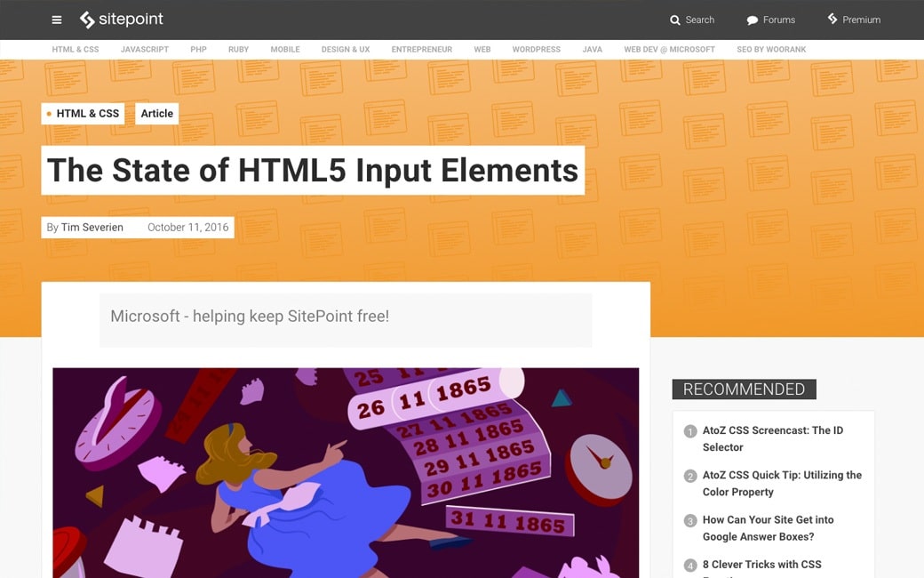Click the Premium diamond icon
The height and width of the screenshot is (578, 924).
click(832, 19)
